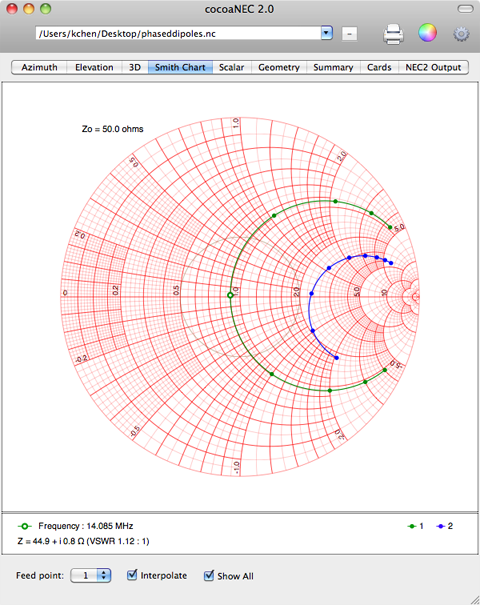The image size is (480, 605).
Task: Open the Geometry tab
Action: click(279, 67)
